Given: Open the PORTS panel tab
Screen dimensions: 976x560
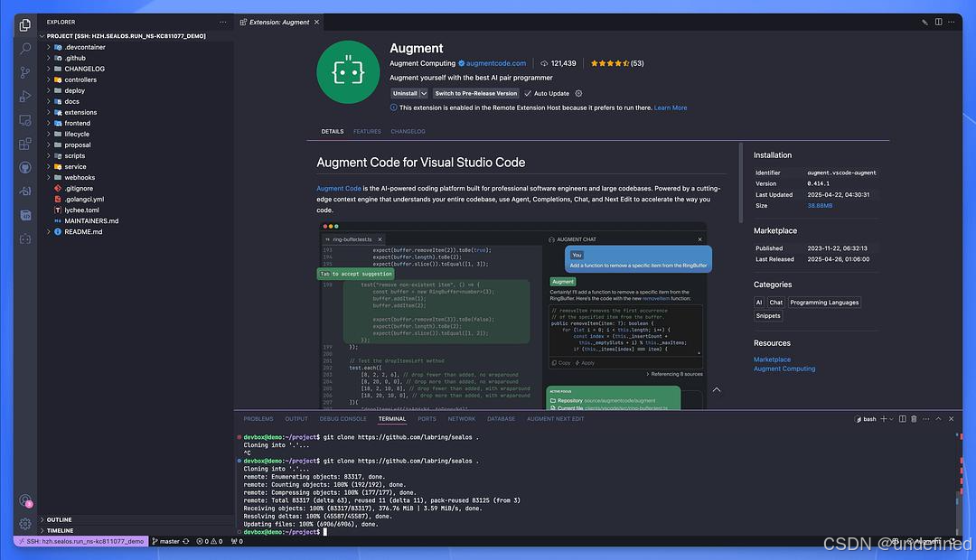Looking at the screenshot, I should (x=427, y=419).
